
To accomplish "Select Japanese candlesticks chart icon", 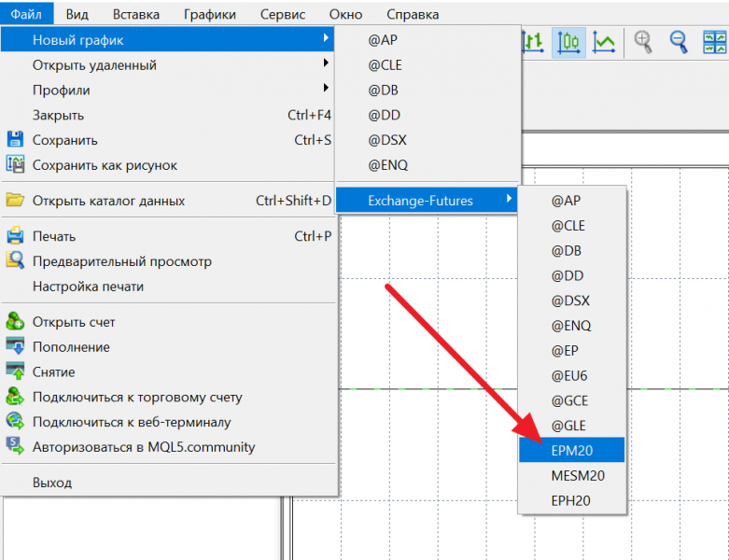I will pyautogui.click(x=568, y=42).
